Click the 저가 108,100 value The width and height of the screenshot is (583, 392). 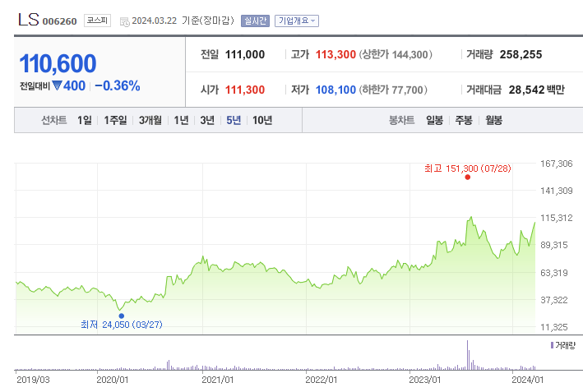335,90
